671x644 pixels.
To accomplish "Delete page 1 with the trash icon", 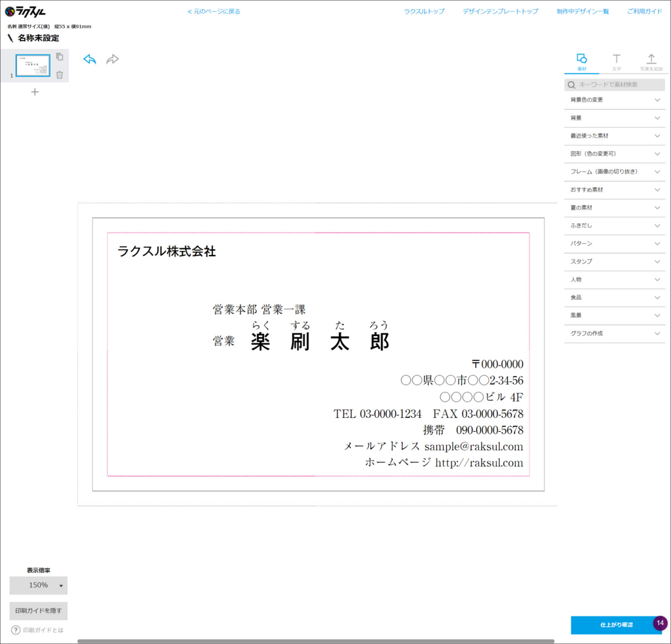I will [x=60, y=75].
